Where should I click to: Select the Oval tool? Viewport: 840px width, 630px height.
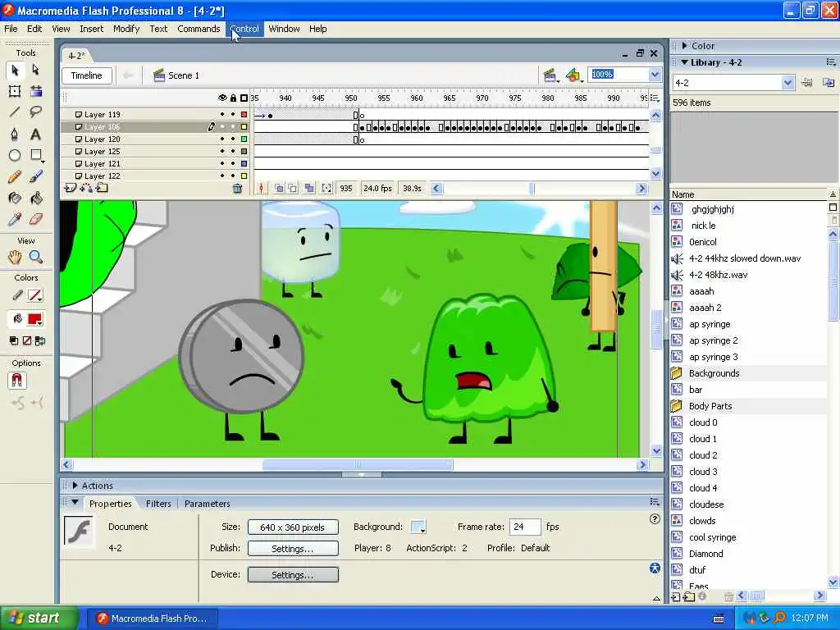pos(15,155)
